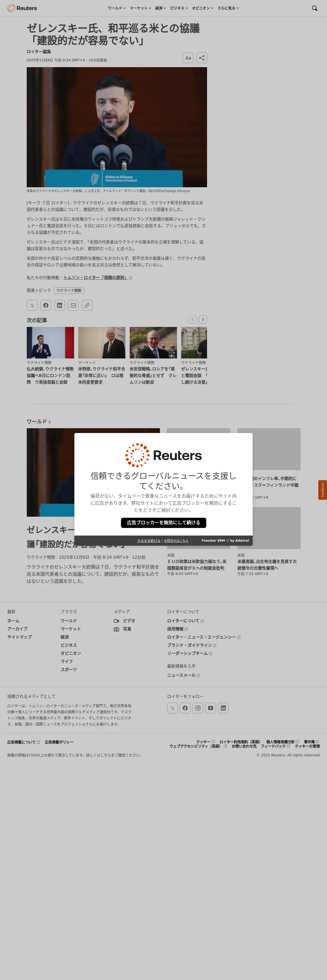The image size is (327, 980).
Task: Share article via Facebook icon below article
Action: (46, 305)
